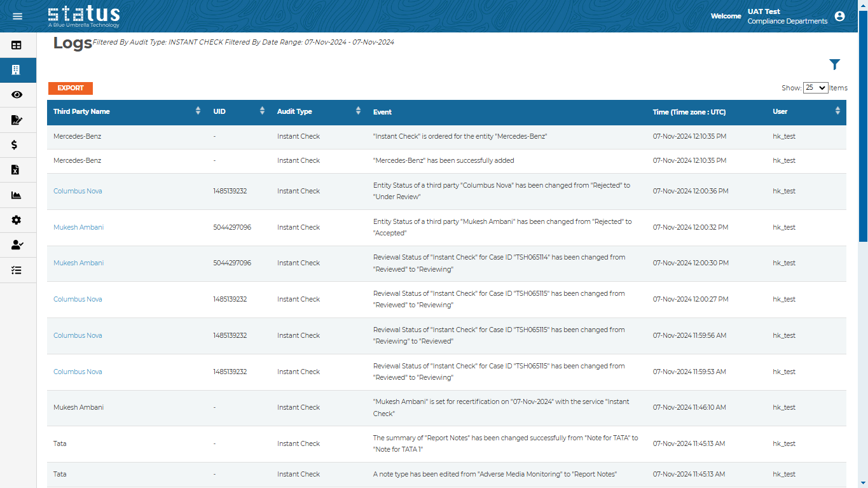
Task: Select the building icon in the sidebar
Action: tap(17, 70)
